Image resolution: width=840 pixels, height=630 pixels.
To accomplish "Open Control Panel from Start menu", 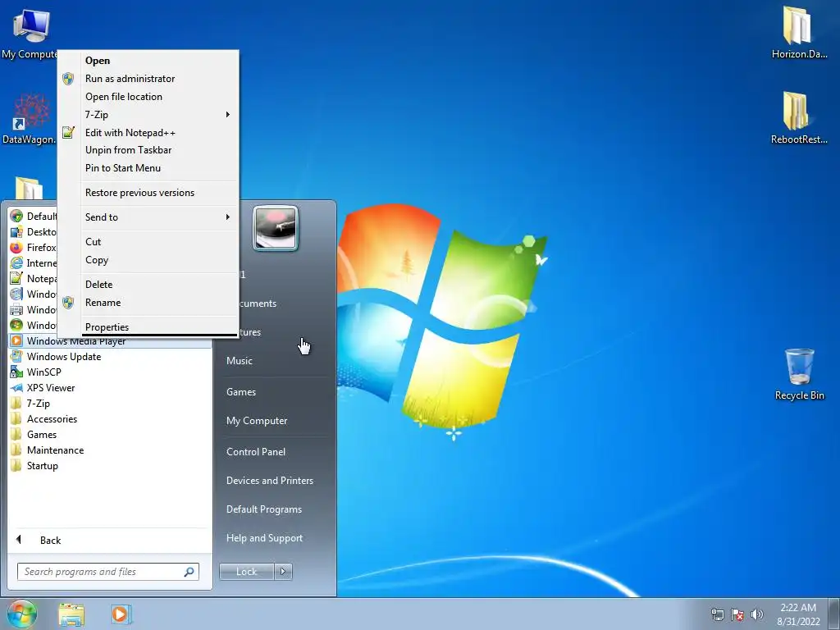I will 256,452.
